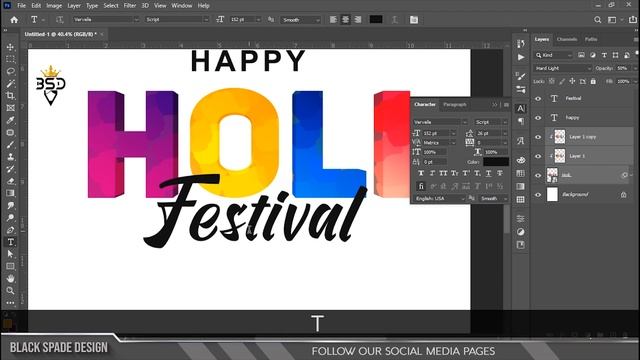Open the search icon at top right
Viewport: 640px width, 360px height.
pyautogui.click(x=598, y=20)
